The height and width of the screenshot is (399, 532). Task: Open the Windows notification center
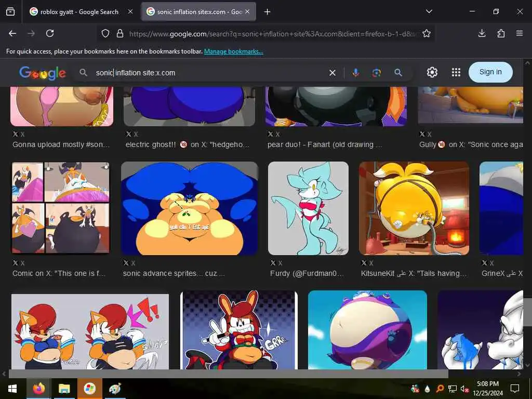point(515,389)
